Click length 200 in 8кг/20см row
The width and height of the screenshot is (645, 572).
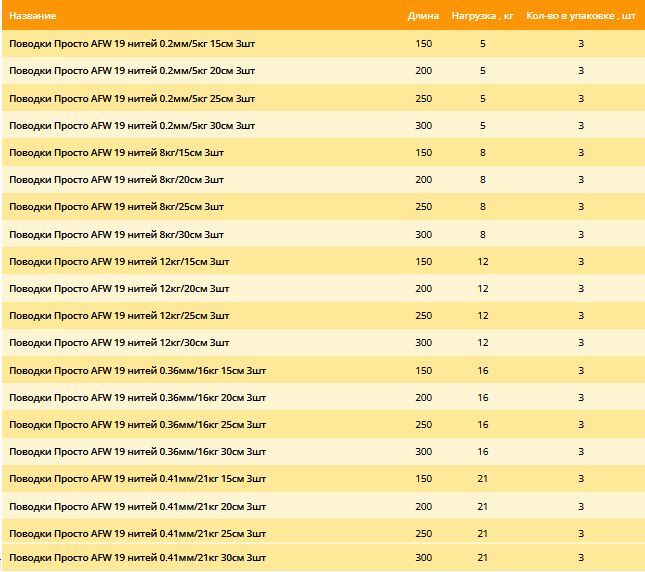(423, 180)
